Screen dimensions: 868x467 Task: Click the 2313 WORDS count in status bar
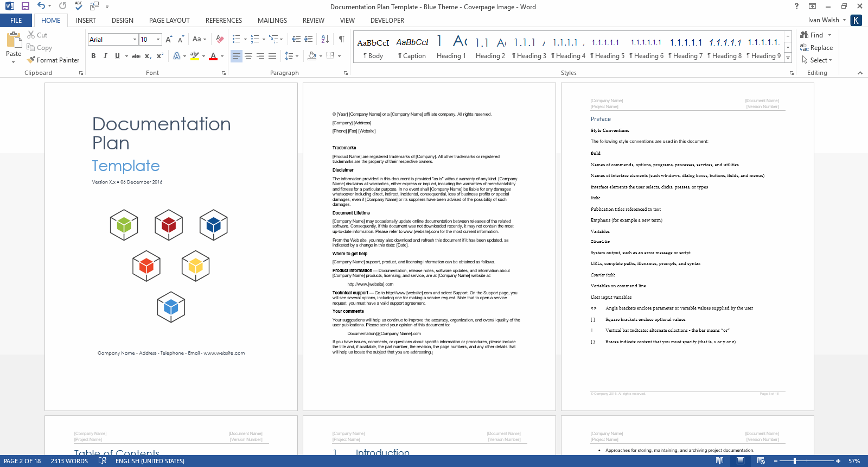(x=69, y=461)
